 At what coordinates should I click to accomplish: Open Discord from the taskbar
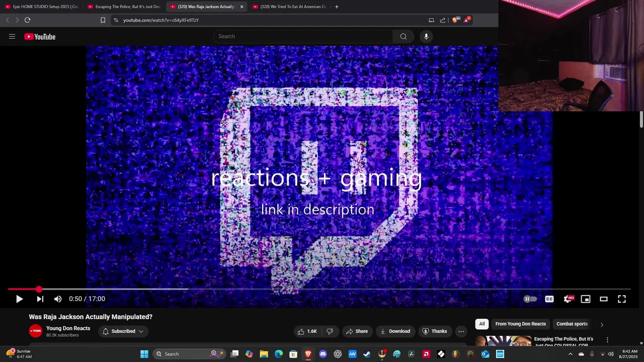(323, 354)
